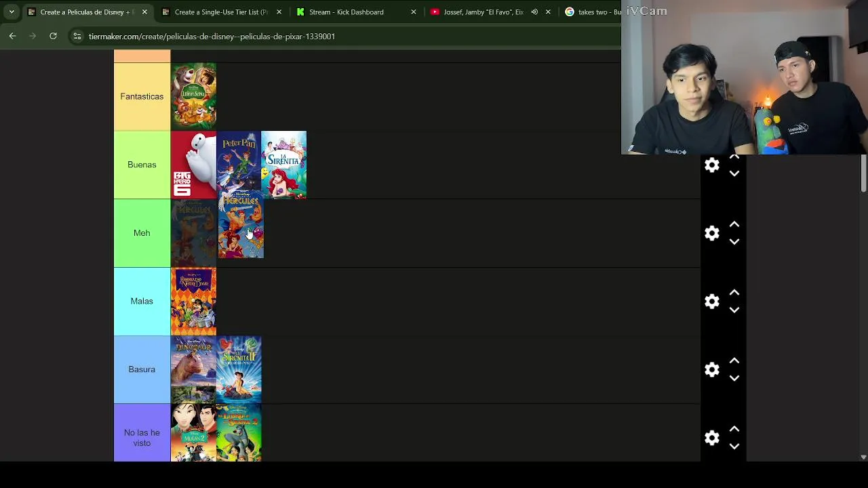Move the Basura row down

(734, 378)
